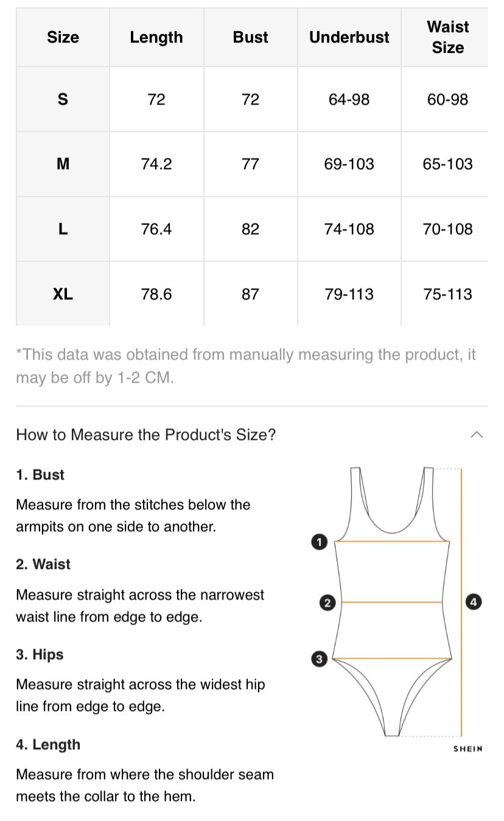Click the How to Measure the Product's Size heading
The image size is (504, 821).
(146, 435)
